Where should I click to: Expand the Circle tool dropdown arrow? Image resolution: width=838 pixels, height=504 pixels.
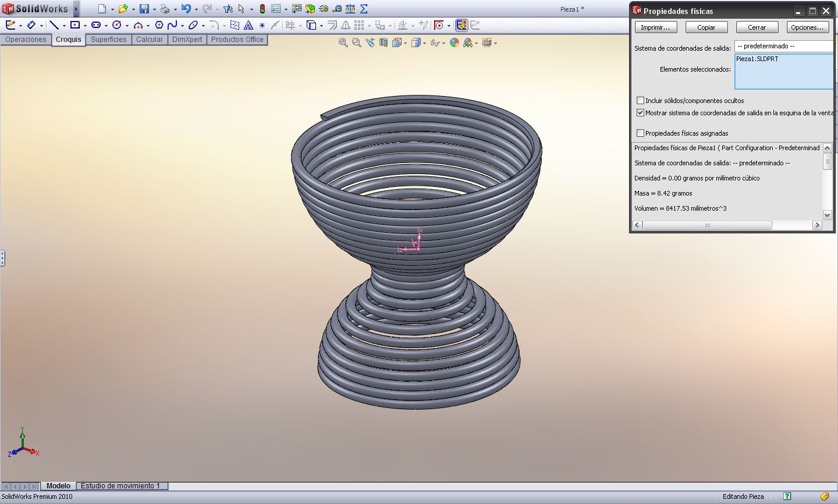tap(127, 26)
